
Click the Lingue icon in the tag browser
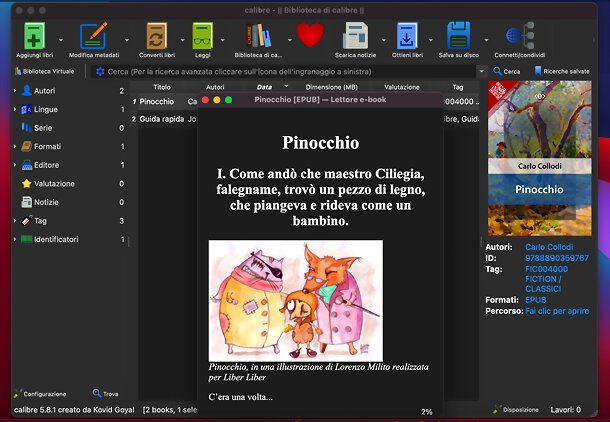click(26, 109)
